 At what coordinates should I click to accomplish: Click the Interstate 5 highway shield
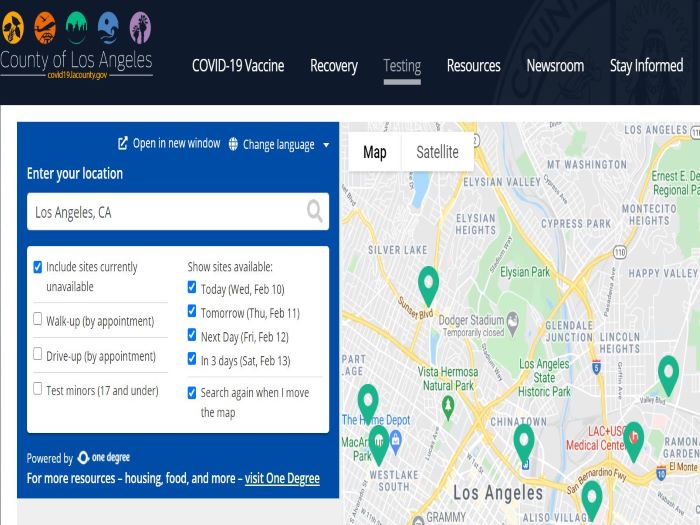[x=596, y=367]
